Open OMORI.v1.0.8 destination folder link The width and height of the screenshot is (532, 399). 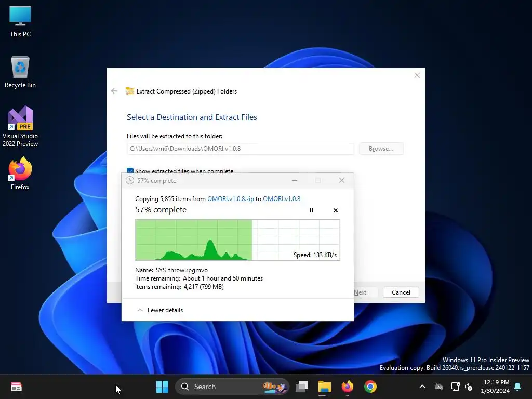282,199
